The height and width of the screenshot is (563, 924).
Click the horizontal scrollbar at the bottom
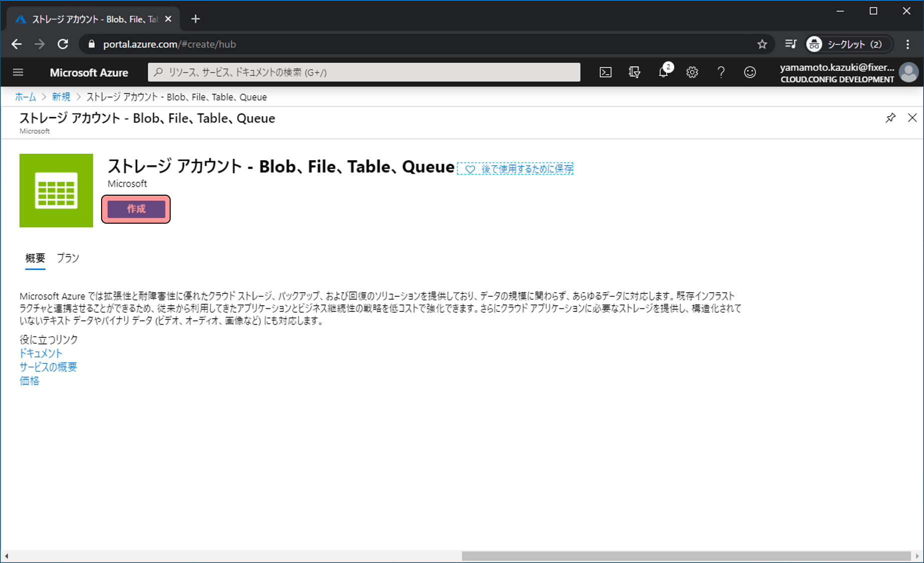pyautogui.click(x=686, y=556)
